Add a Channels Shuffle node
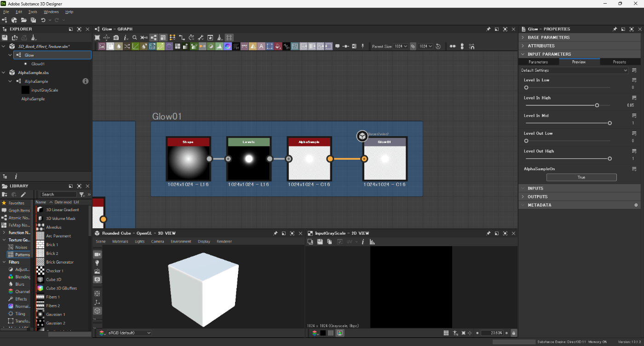The width and height of the screenshot is (644, 346). pos(127,46)
